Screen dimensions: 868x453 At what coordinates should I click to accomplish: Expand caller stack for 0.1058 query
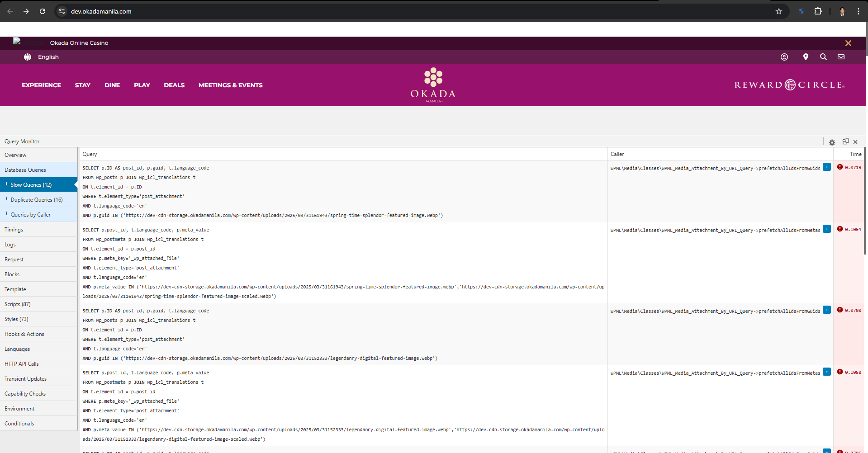[x=827, y=372]
